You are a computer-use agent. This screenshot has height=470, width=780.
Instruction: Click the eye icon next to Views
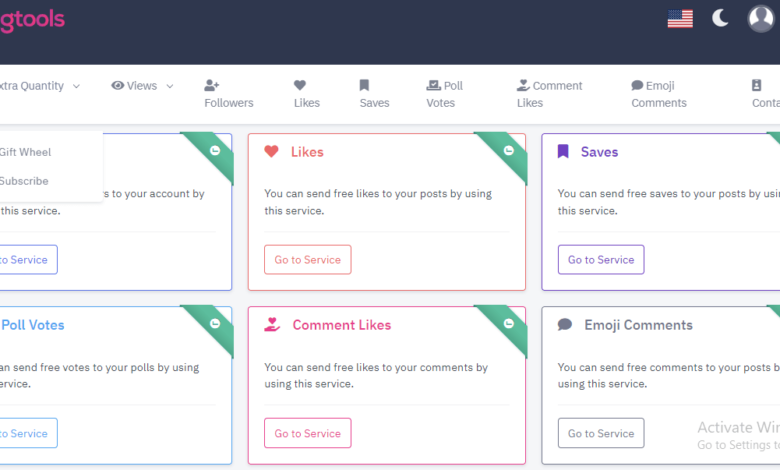pyautogui.click(x=117, y=86)
